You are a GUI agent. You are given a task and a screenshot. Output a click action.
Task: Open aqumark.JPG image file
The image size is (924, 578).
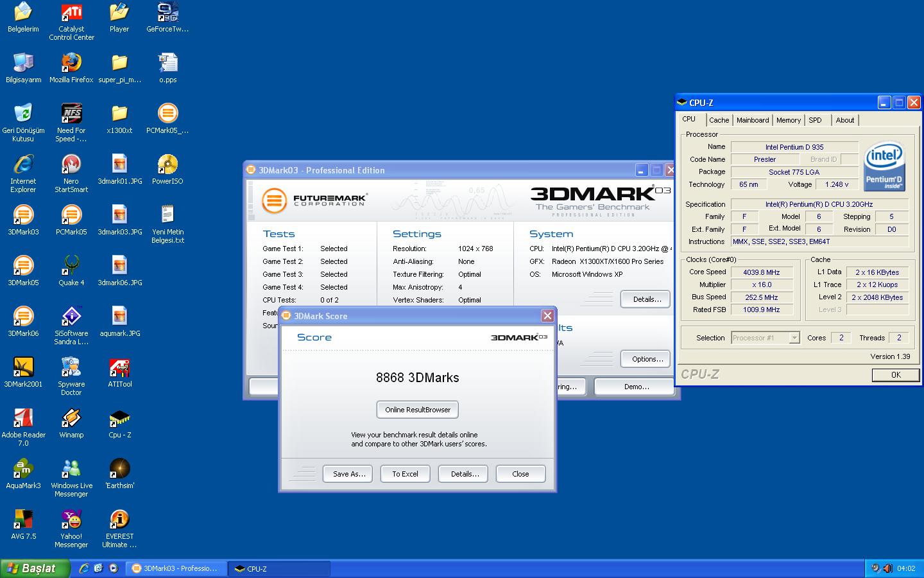(119, 322)
